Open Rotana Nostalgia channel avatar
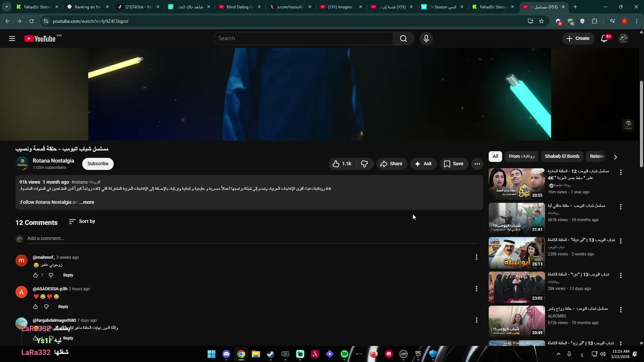Viewport: 644px width, 362px height. (22, 163)
